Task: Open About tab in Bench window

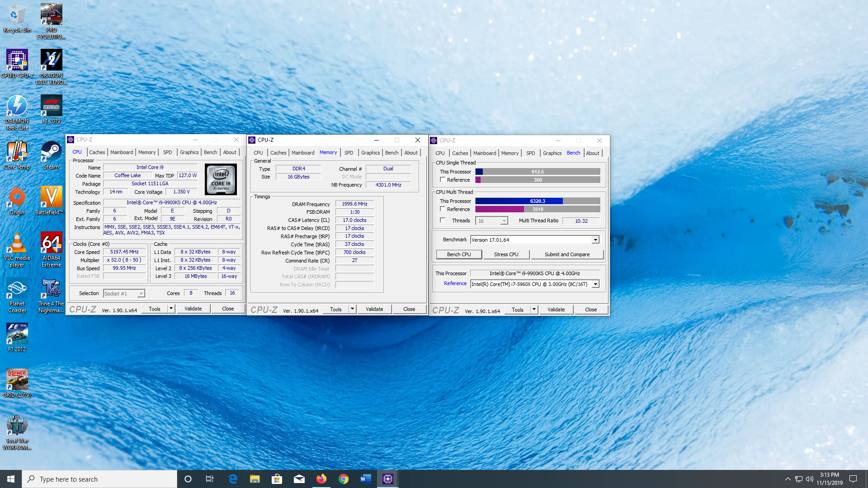Action: tap(593, 153)
